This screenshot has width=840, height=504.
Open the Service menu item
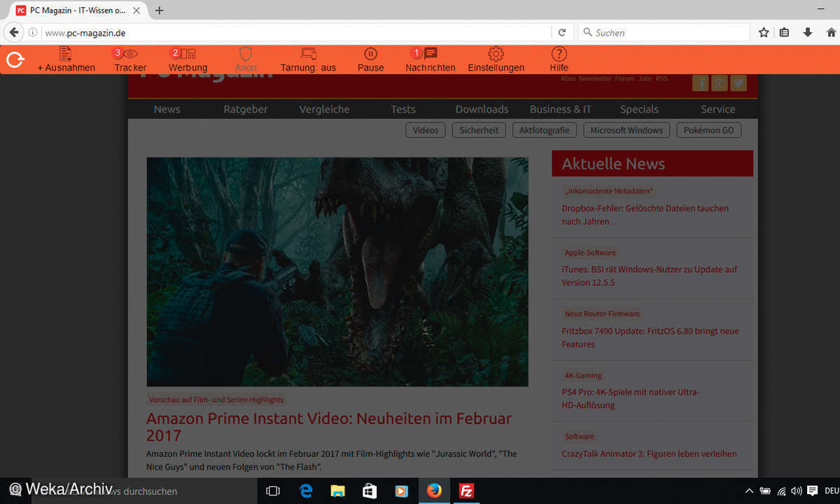tap(718, 109)
